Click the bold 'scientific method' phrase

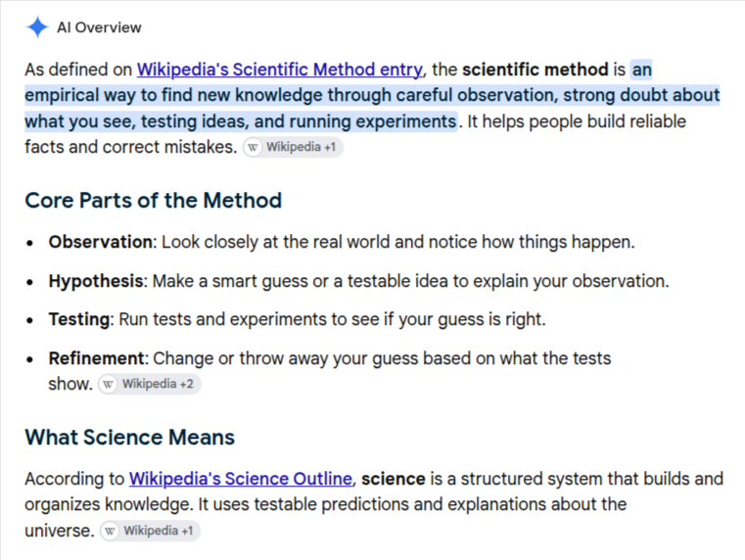(x=535, y=70)
